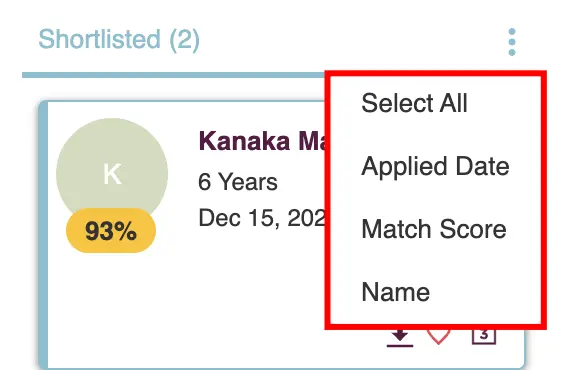Image resolution: width=568 pixels, height=370 pixels.
Task: Click the 6 Years experience text
Action: click(238, 182)
